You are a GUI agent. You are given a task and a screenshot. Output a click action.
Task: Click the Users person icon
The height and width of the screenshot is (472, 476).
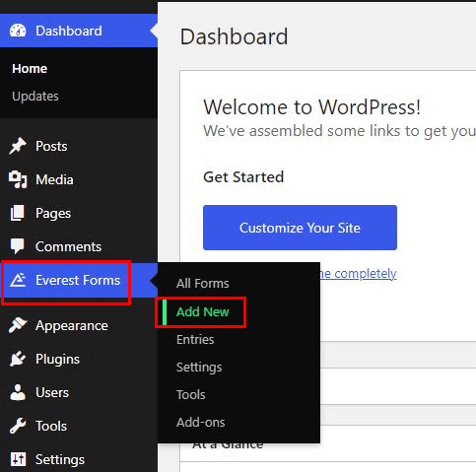[x=18, y=392]
